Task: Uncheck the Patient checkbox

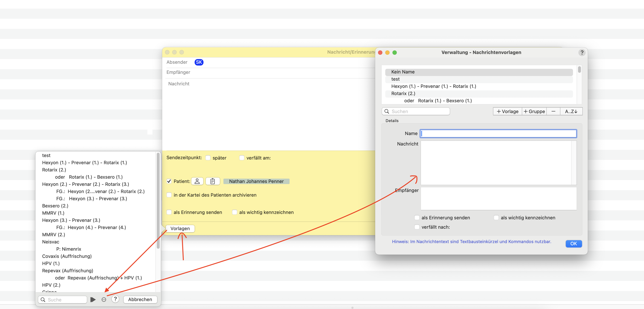Action: [169, 181]
